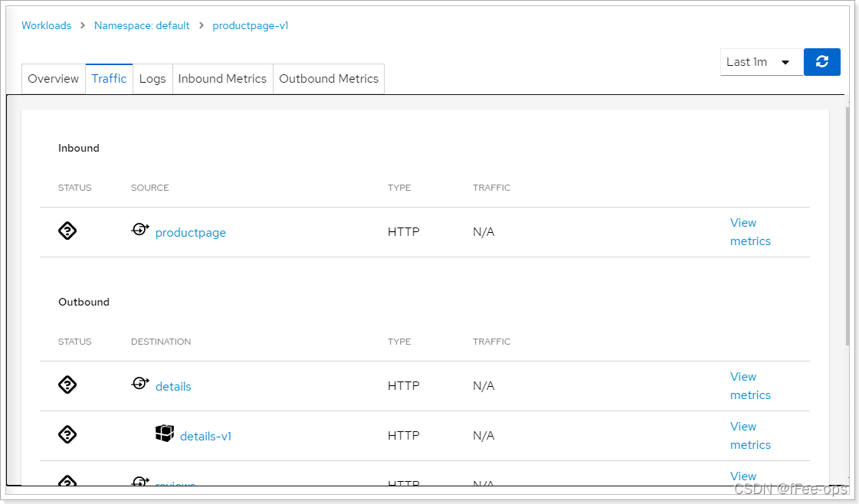Click the service icon beside details
The height and width of the screenshot is (504, 859).
(x=140, y=384)
